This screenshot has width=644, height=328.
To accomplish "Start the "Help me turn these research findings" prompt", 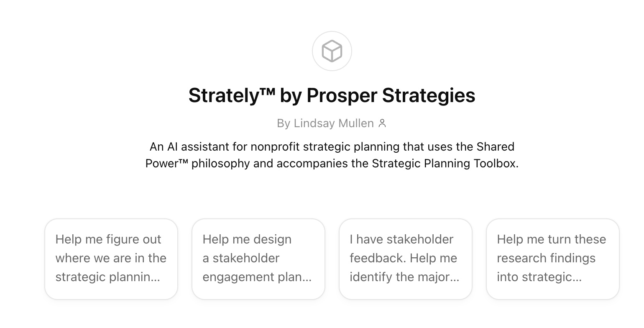I will (x=552, y=259).
